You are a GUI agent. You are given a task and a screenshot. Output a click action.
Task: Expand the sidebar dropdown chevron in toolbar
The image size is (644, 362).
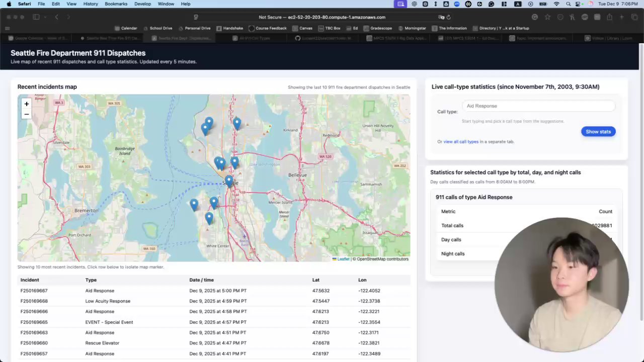(x=45, y=17)
